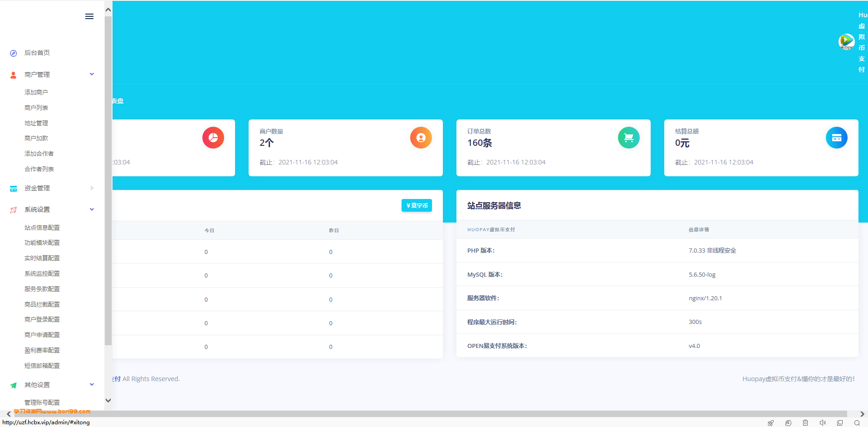Click the rocket accelerator icon in status bar
Screen dimensions: 868x427
pyautogui.click(x=770, y=423)
